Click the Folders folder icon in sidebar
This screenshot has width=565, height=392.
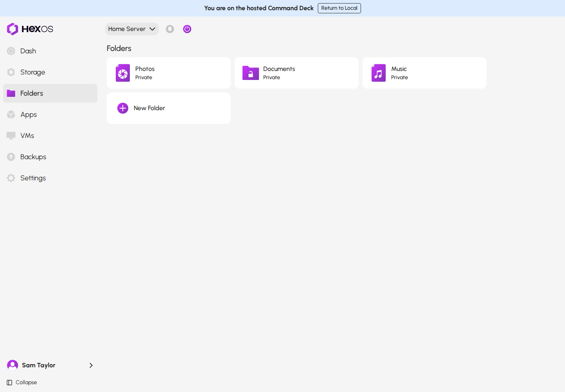[11, 93]
